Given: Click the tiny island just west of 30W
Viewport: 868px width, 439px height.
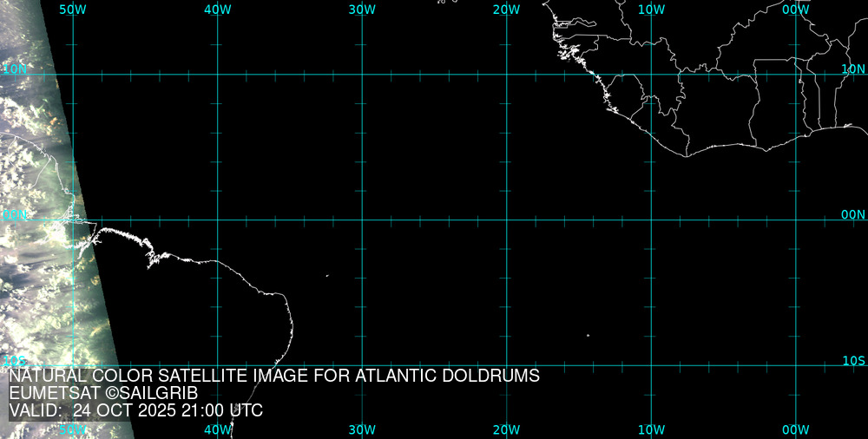Looking at the screenshot, I should (x=327, y=276).
